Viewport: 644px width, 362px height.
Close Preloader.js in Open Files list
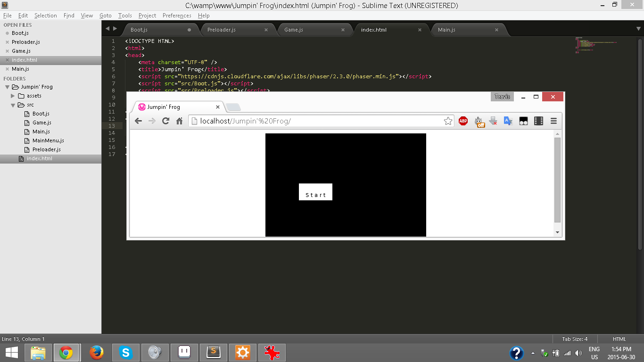point(7,42)
